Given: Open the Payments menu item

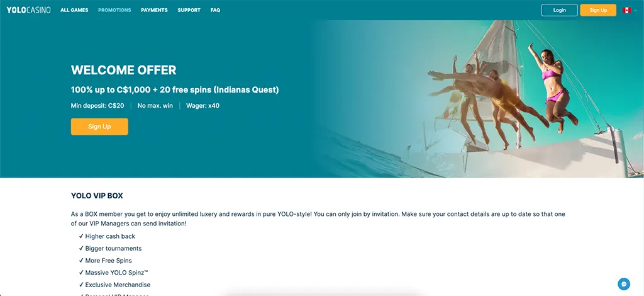Looking at the screenshot, I should point(155,10).
